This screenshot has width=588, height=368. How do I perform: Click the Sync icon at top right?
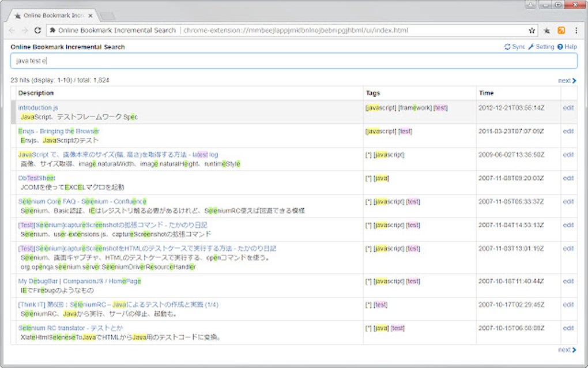pyautogui.click(x=507, y=46)
